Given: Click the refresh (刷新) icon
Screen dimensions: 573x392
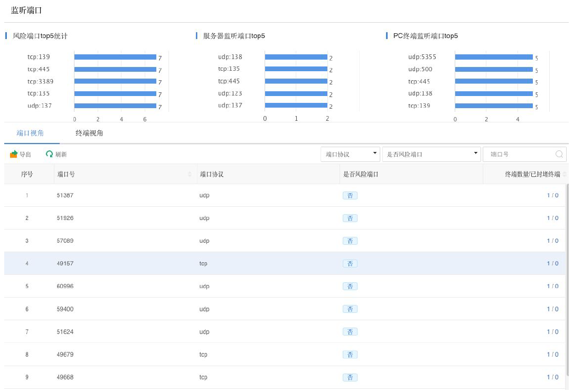Looking at the screenshot, I should pos(50,154).
